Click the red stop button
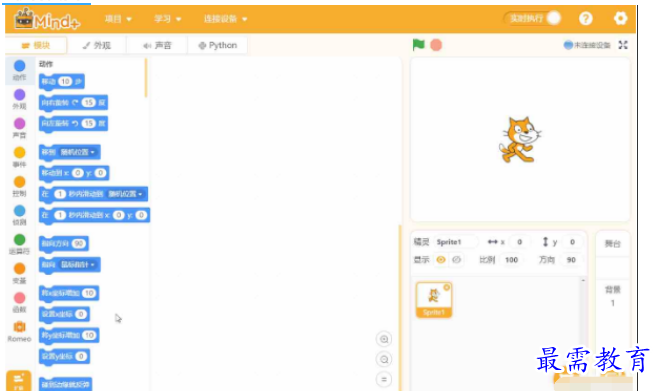Image resolution: width=658 pixels, height=391 pixels. [436, 45]
